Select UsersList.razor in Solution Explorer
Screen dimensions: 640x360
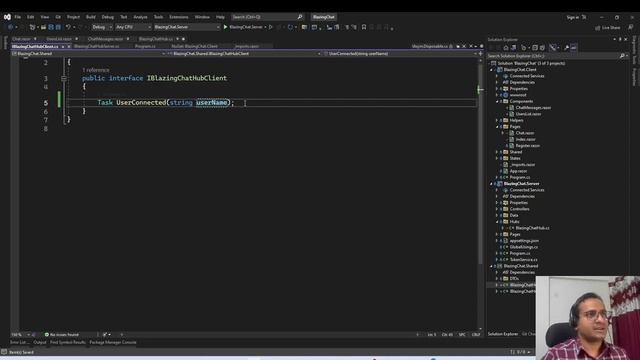point(528,114)
